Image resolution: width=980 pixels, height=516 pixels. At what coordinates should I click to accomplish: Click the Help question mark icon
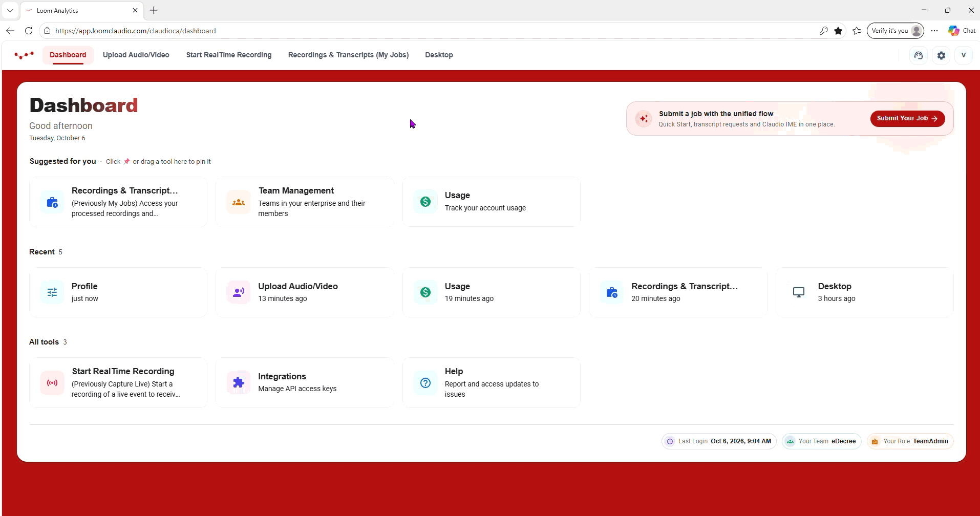point(425,383)
